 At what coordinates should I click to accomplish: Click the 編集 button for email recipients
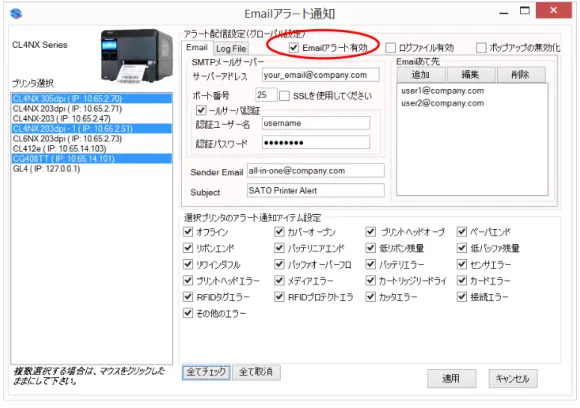(471, 75)
